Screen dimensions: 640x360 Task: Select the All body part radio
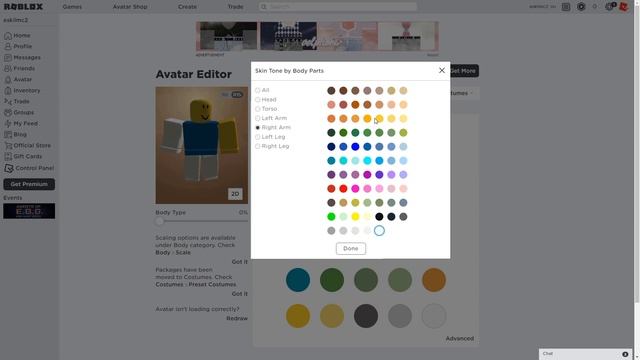[258, 90]
